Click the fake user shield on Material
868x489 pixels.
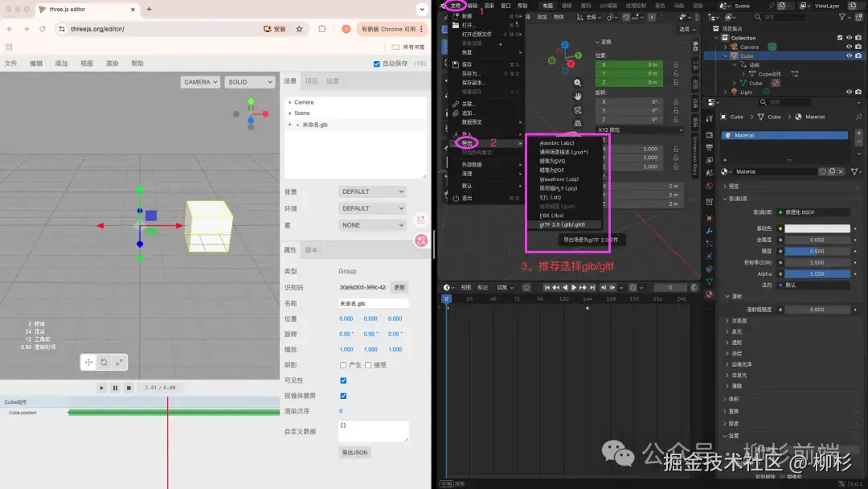click(823, 171)
